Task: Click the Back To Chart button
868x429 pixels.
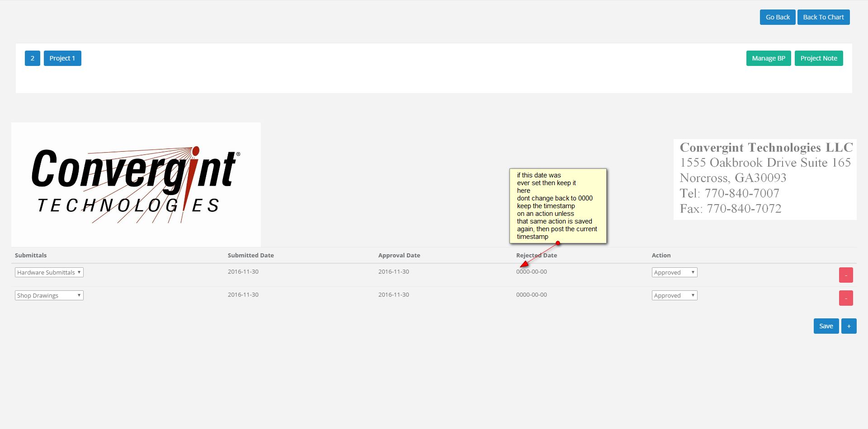Action: tap(824, 17)
